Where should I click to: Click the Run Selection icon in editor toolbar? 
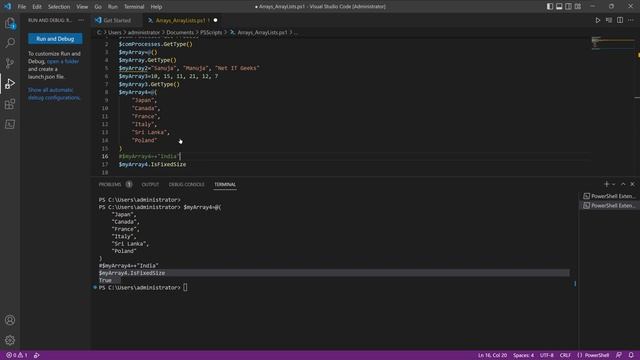click(609, 20)
